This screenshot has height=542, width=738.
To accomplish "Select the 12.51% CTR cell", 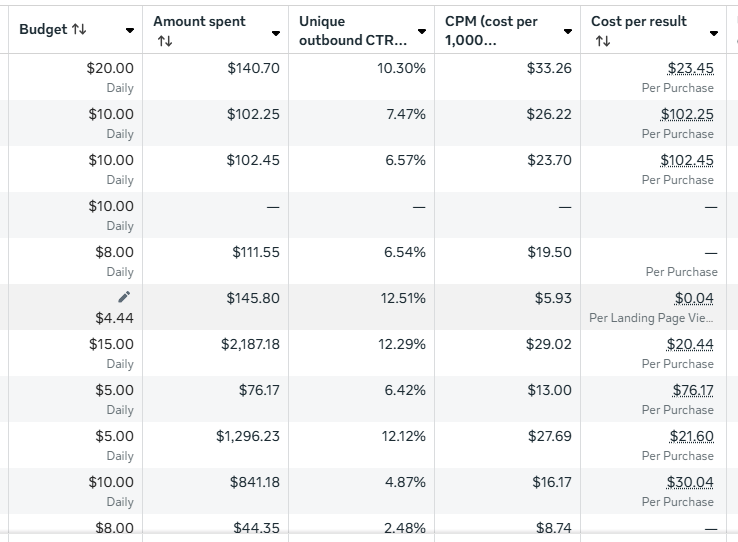I will tap(404, 298).
